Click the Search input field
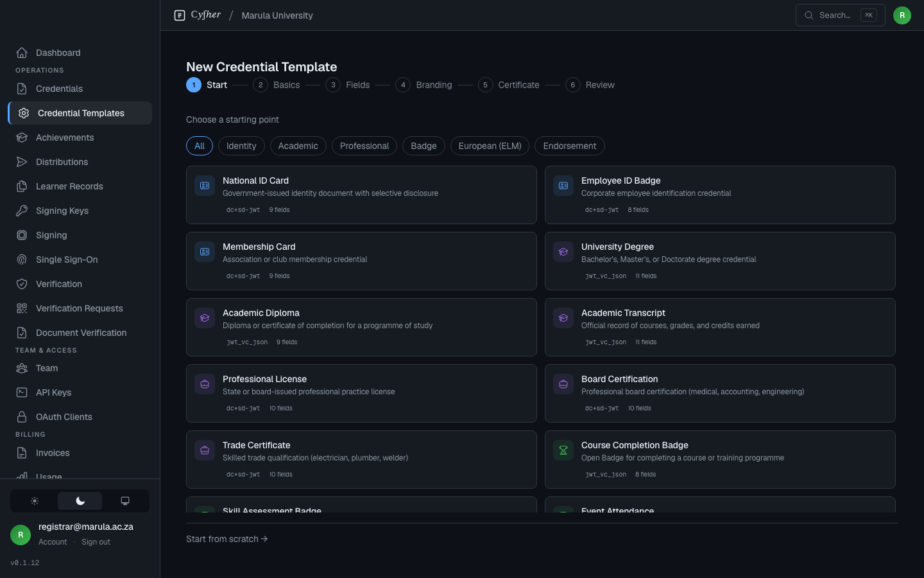This screenshot has height=578, width=924. tap(841, 15)
